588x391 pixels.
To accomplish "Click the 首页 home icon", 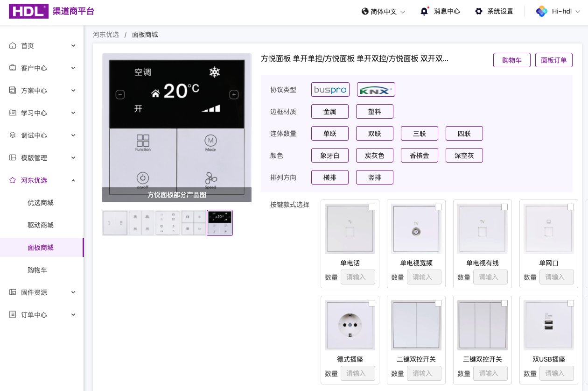I will click(13, 45).
